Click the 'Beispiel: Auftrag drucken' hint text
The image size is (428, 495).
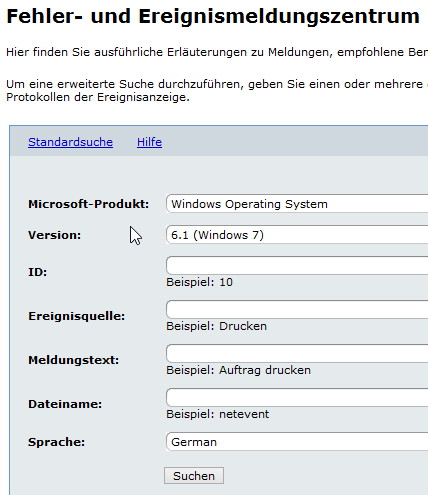coord(238,370)
